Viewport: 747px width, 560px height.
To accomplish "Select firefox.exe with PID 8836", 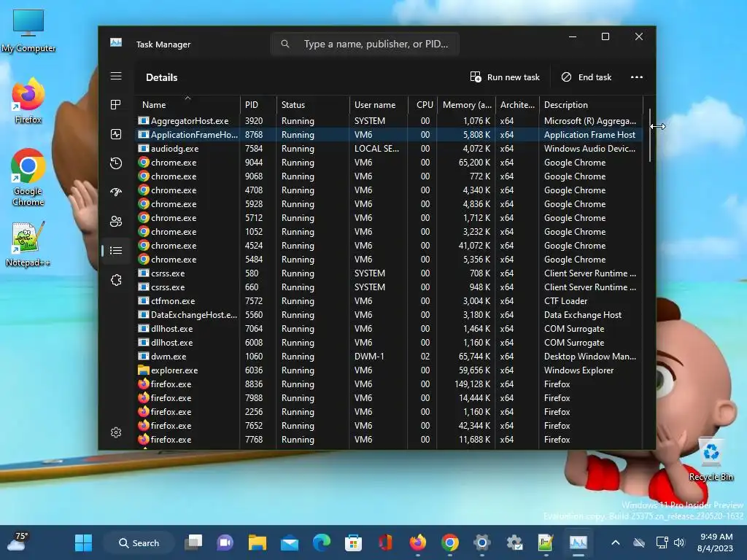I will (389, 384).
